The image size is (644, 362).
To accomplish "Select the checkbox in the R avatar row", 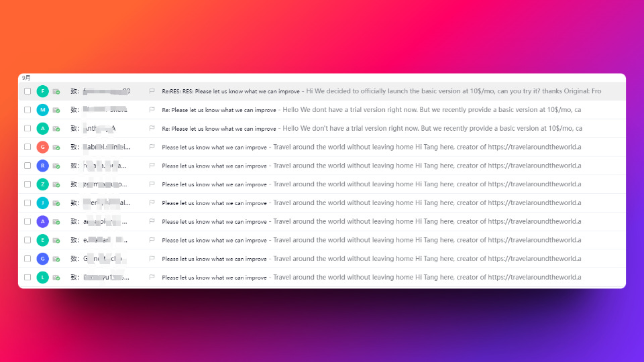I will click(28, 166).
